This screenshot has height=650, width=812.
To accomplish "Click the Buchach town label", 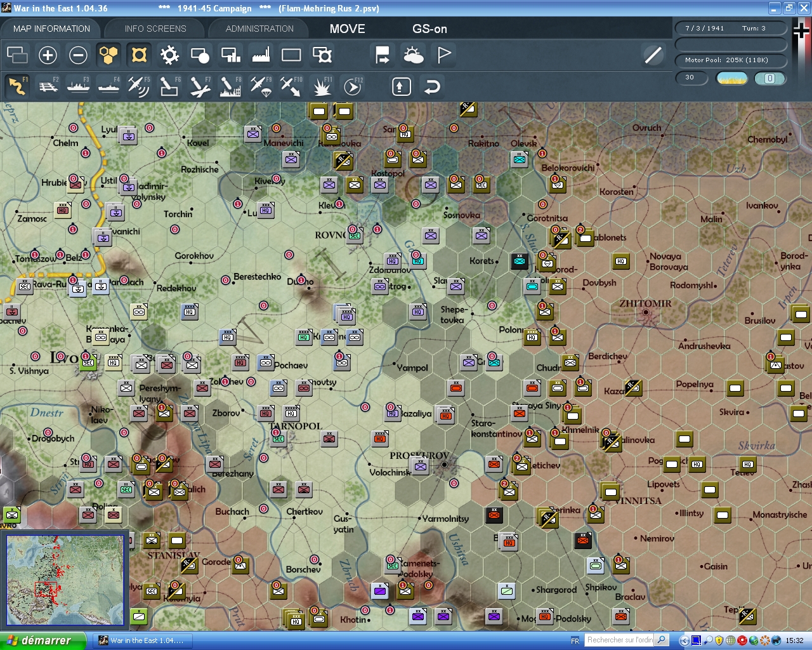I will click(x=232, y=511).
